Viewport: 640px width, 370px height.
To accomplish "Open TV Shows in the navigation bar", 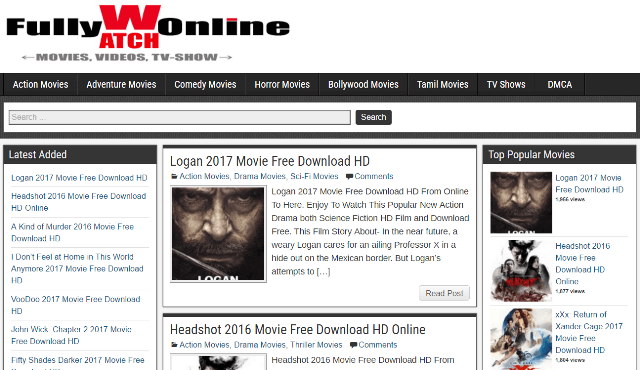I will coord(506,84).
